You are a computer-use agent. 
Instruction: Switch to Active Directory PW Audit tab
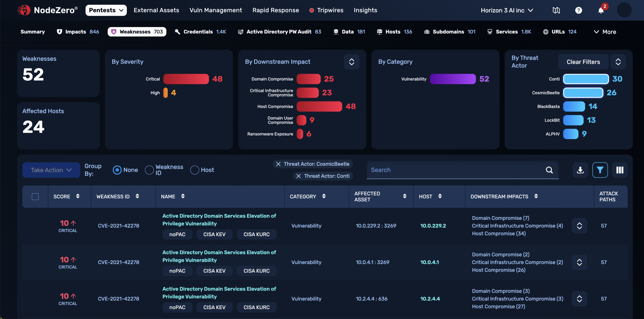coord(280,32)
